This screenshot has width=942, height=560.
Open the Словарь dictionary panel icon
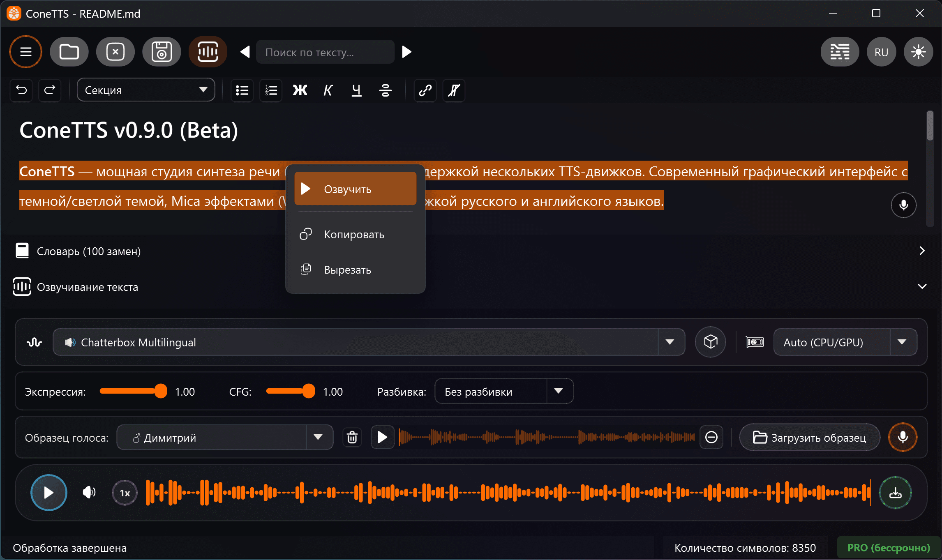tap(22, 251)
